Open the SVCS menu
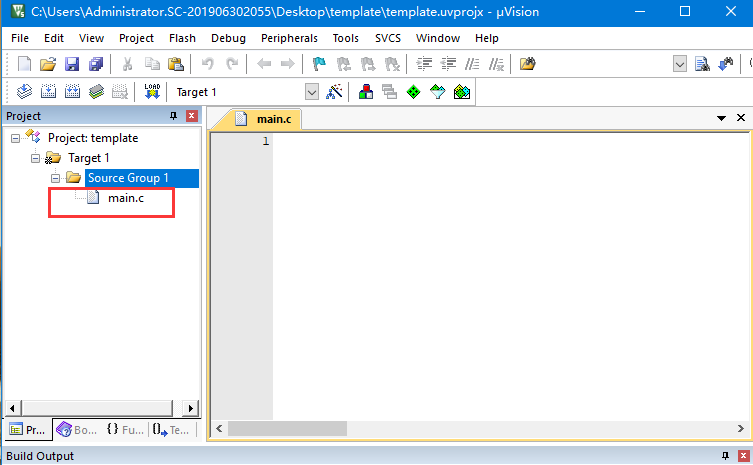 pyautogui.click(x=388, y=38)
